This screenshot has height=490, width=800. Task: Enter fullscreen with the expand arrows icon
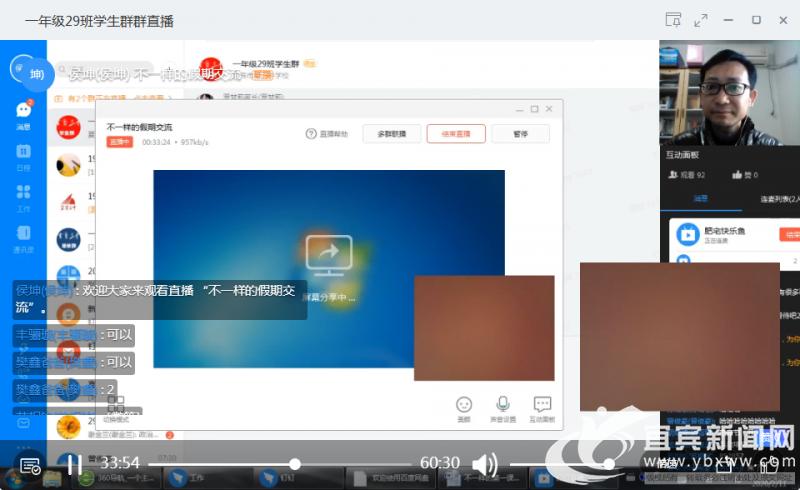coord(701,20)
